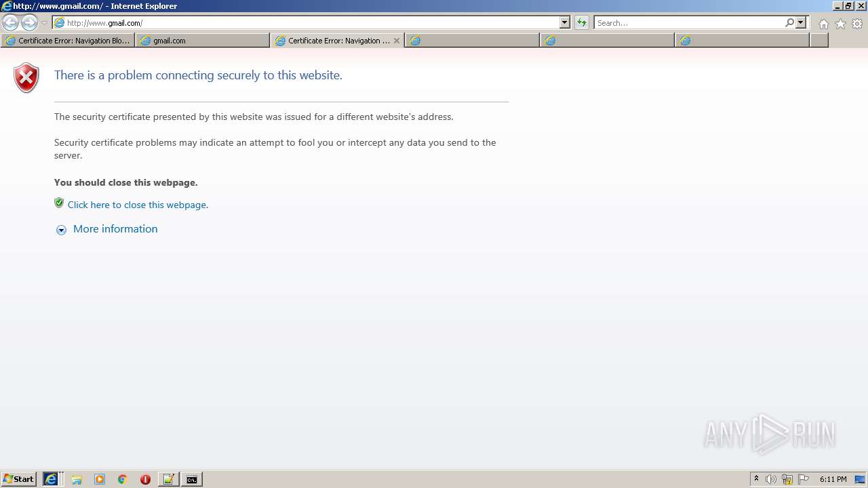Go back with the Back arrow button
Viewport: 868px width, 488px height.
click(10, 23)
